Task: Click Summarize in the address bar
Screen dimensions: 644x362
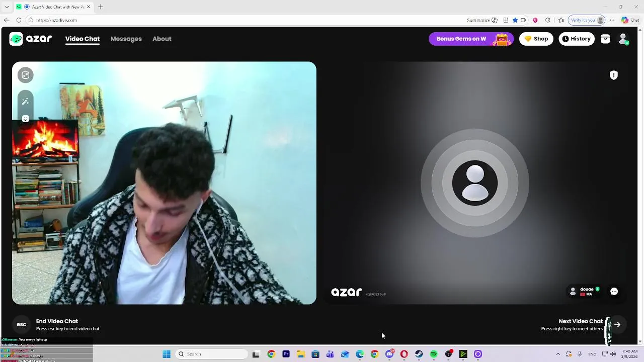Action: click(x=482, y=20)
